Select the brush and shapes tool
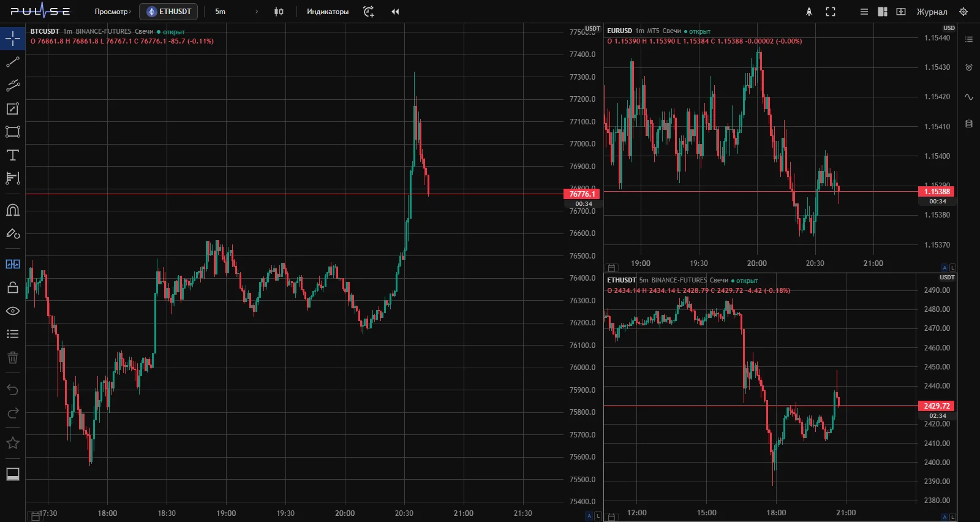The image size is (980, 522). pyautogui.click(x=12, y=233)
